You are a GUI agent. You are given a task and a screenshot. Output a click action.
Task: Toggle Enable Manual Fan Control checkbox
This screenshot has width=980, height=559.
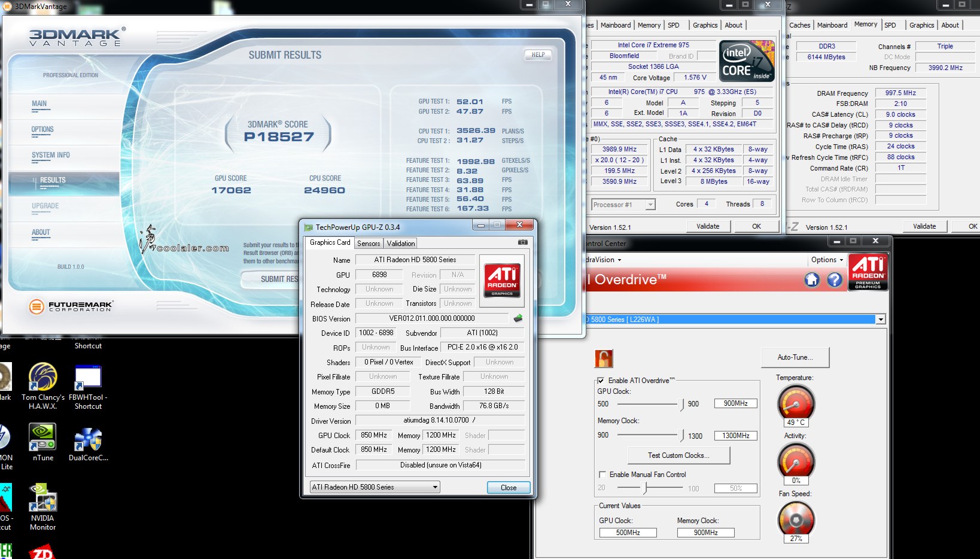[602, 475]
